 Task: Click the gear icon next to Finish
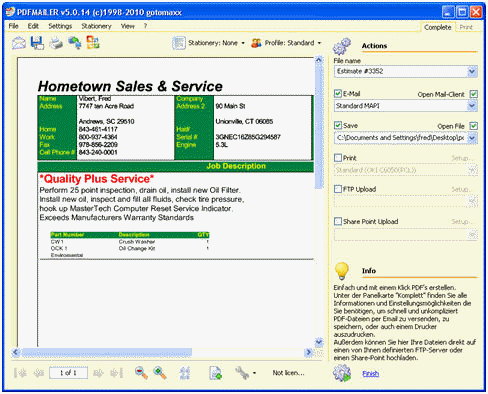[x=342, y=373]
